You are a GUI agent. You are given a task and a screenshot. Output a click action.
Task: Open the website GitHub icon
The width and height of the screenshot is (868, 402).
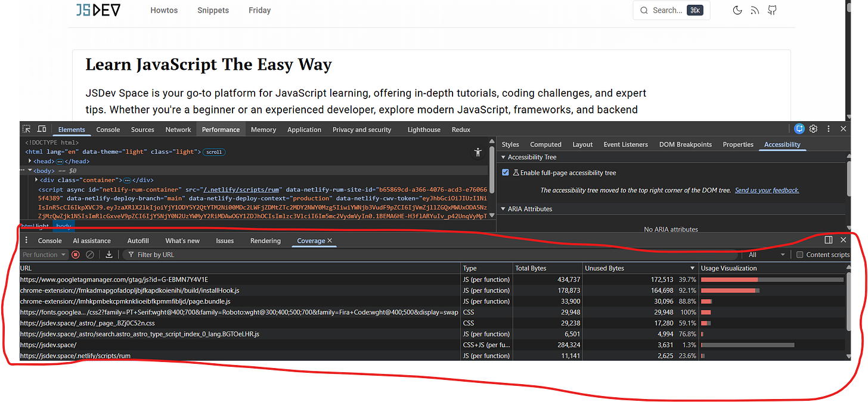772,10
